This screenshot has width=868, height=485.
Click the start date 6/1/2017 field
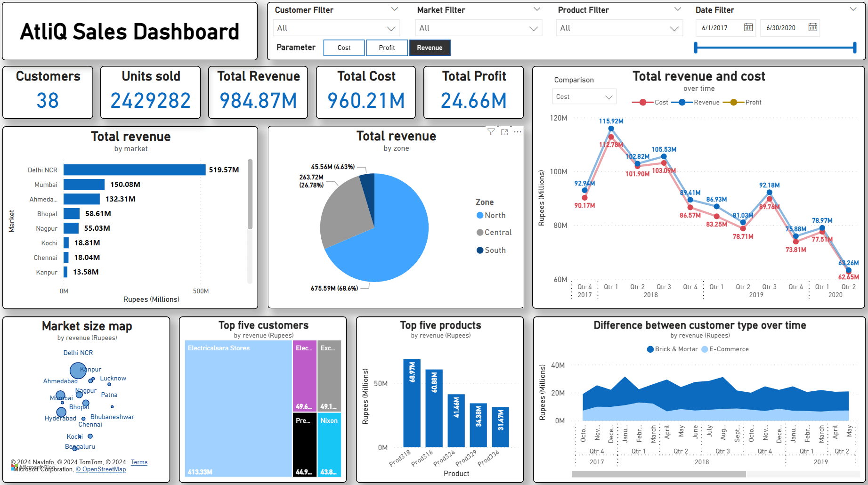(720, 28)
